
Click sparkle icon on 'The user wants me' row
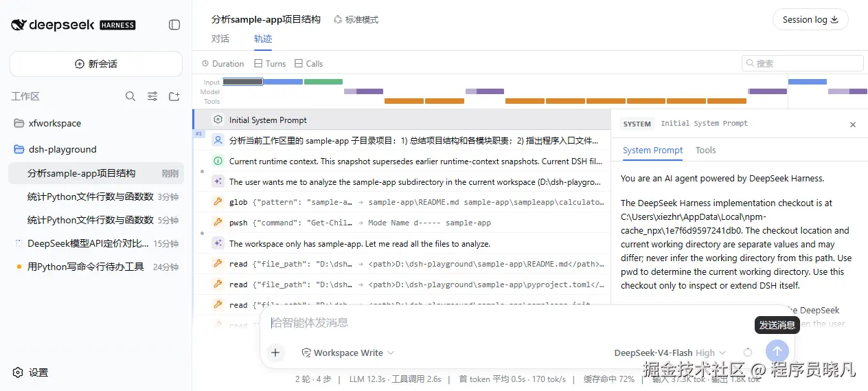(x=218, y=181)
